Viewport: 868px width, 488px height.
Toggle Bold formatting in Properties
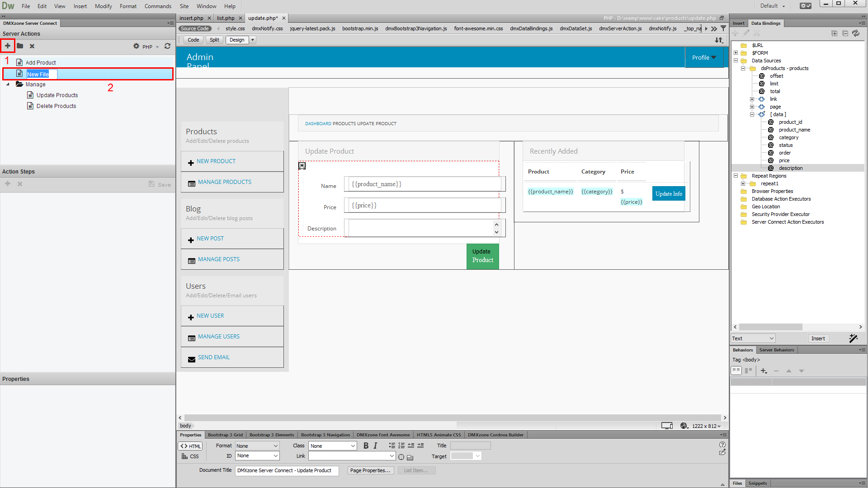366,446
